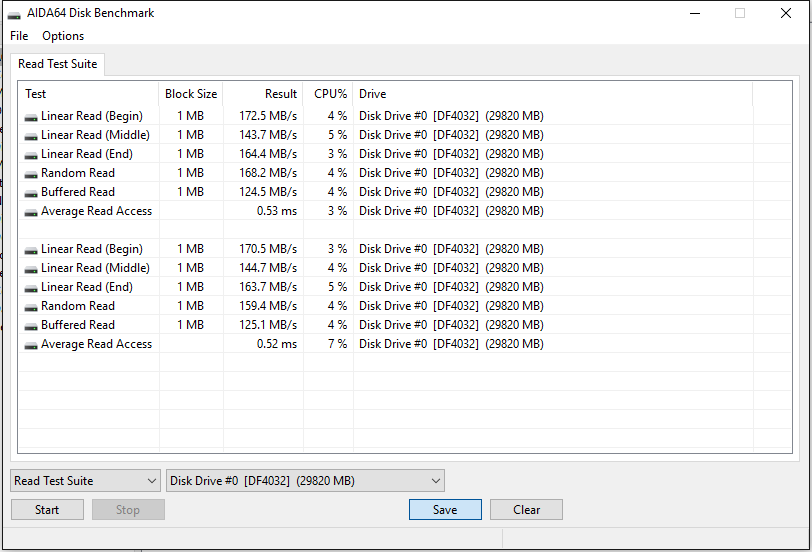Select drive icon of 164.4 MB/s Linear Read (End) row

31,154
